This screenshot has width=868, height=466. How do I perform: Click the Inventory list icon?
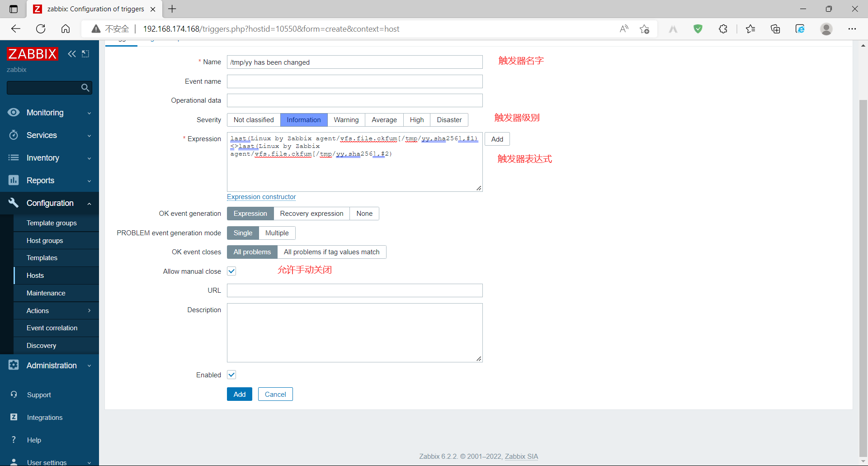[14, 157]
